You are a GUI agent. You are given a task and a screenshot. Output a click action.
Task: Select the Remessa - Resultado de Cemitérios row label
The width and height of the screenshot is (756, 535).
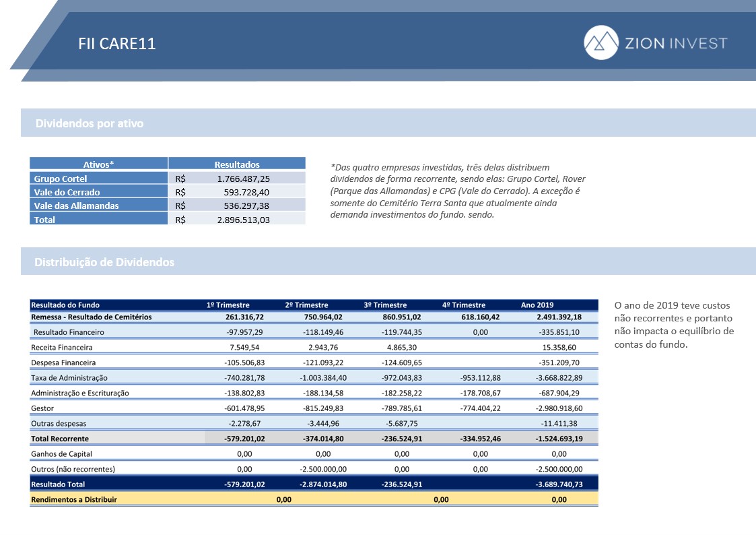click(x=91, y=317)
